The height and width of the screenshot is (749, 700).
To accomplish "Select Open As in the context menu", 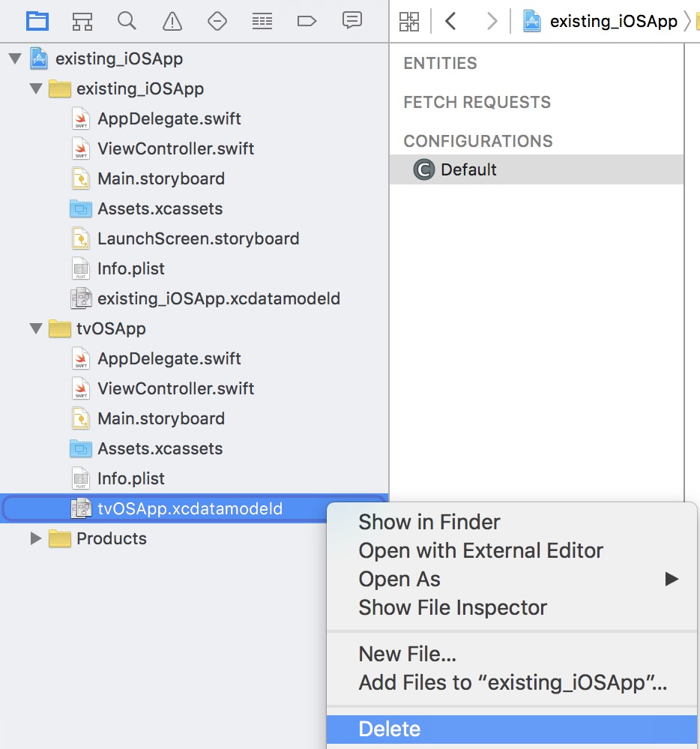I will tap(512, 579).
